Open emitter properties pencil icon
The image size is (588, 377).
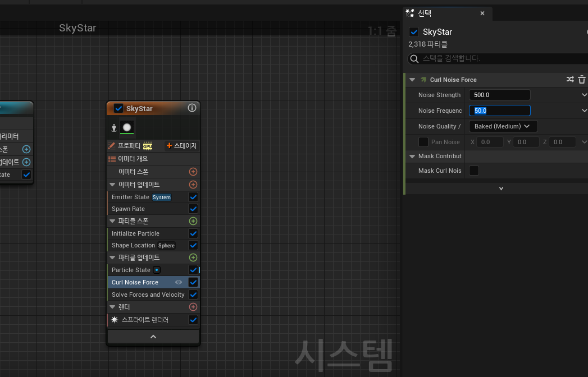111,146
